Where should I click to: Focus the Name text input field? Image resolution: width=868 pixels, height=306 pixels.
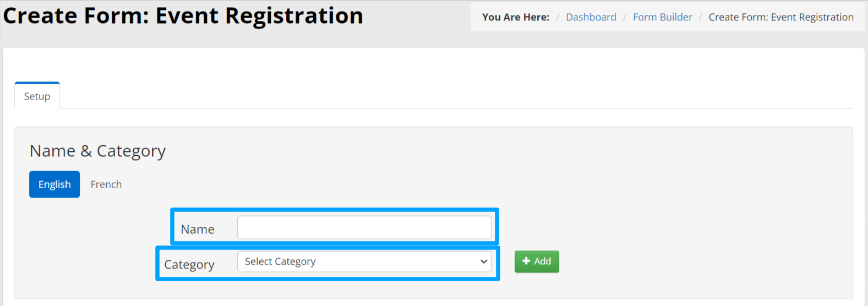click(364, 227)
